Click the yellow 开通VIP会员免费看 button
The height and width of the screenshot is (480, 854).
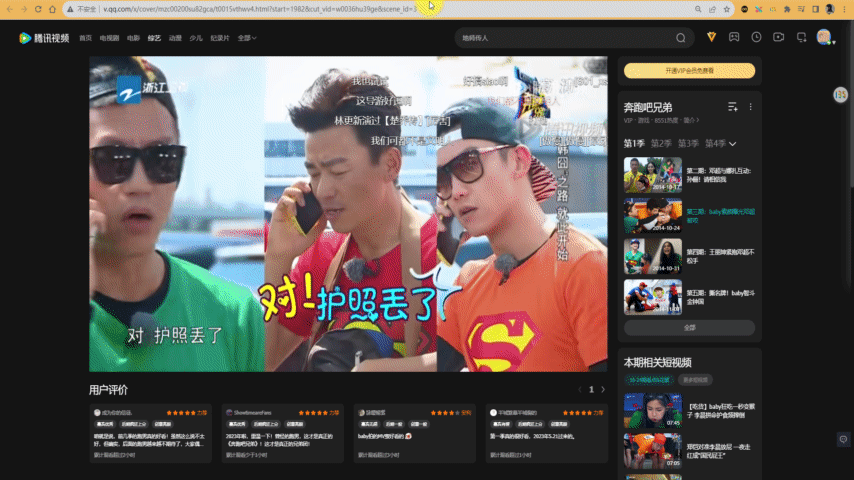[689, 71]
